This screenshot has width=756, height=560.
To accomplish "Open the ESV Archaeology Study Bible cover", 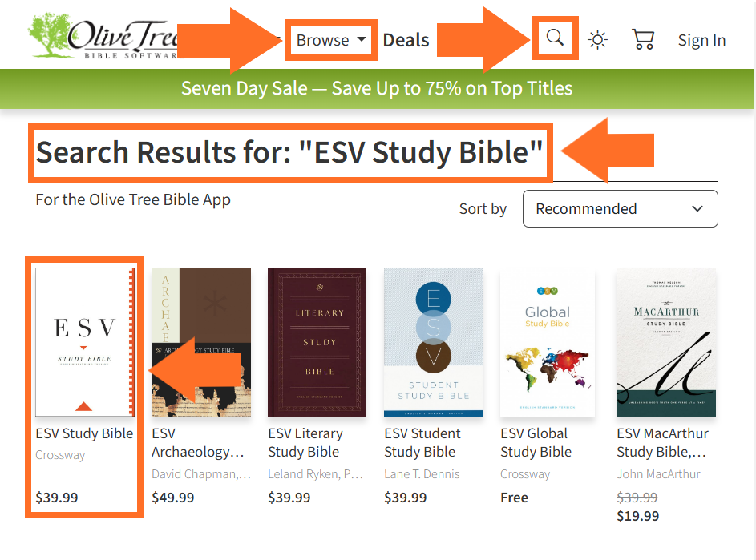I will [201, 342].
